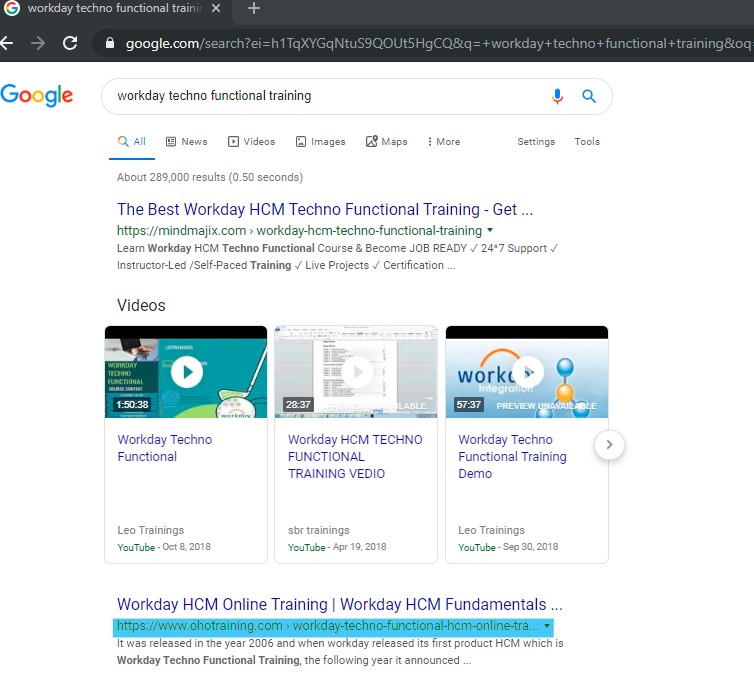Expand the mindmajix result dropdown arrow

pos(490,230)
